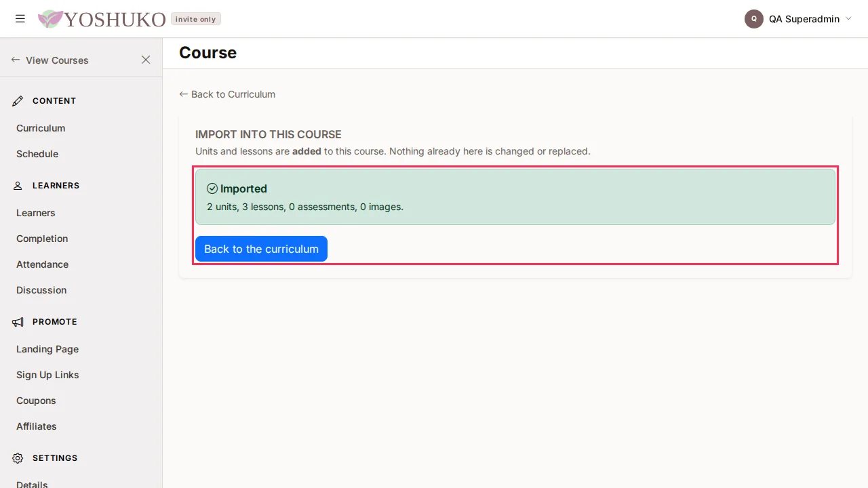Click the Settings gear icon
The height and width of the screenshot is (488, 868).
(x=18, y=458)
